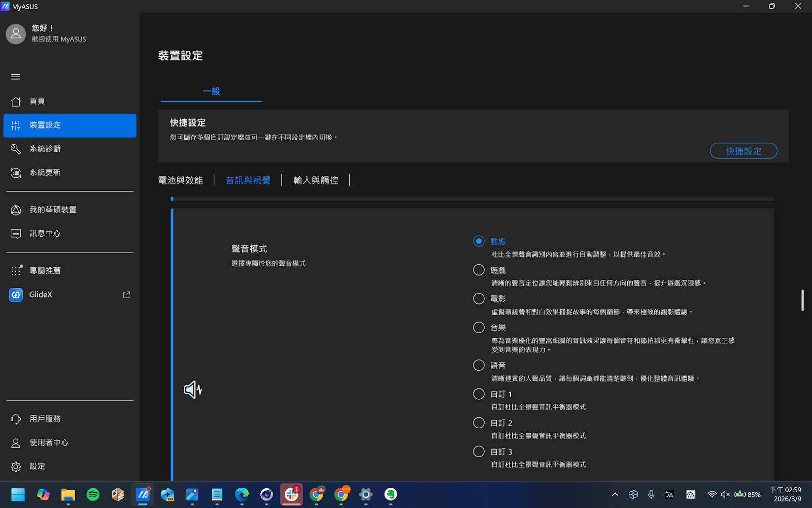Open 系統診斷 from the sidebar
The height and width of the screenshot is (508, 812).
pos(45,148)
